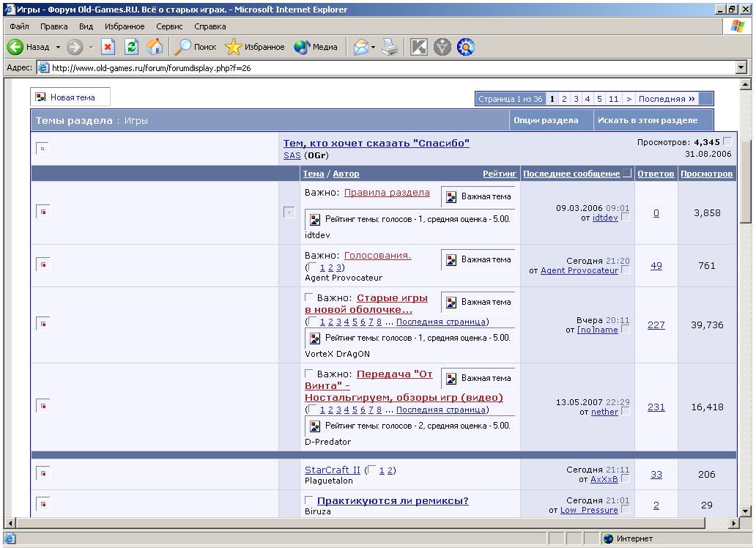Click the Медиа (Media) toolbar icon

pyautogui.click(x=316, y=47)
